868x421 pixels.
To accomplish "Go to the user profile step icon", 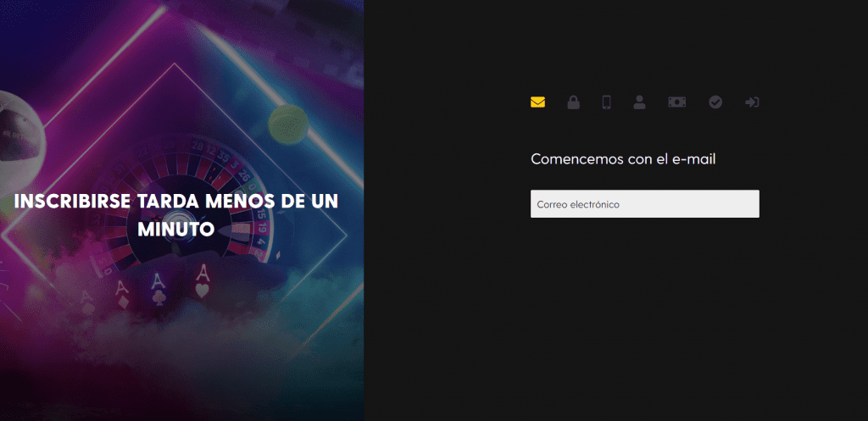I will [639, 102].
